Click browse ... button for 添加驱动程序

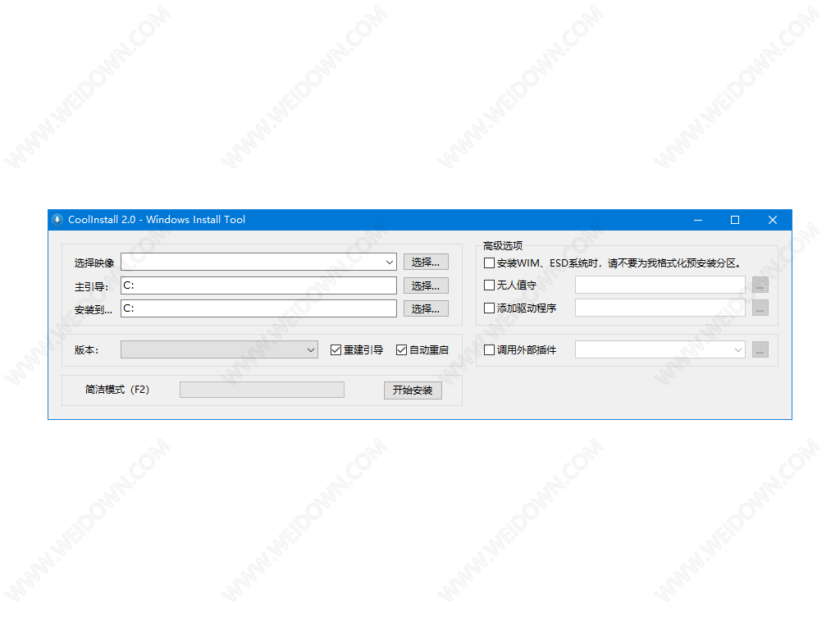(760, 308)
